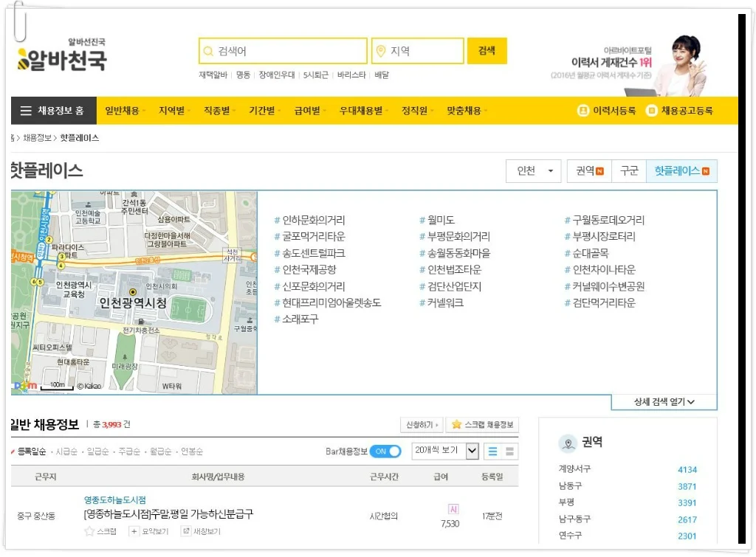Viewport: 756px width, 557px height.
Task: Open the 주말,평일 가능하신분급구 job posting
Action: 169,514
